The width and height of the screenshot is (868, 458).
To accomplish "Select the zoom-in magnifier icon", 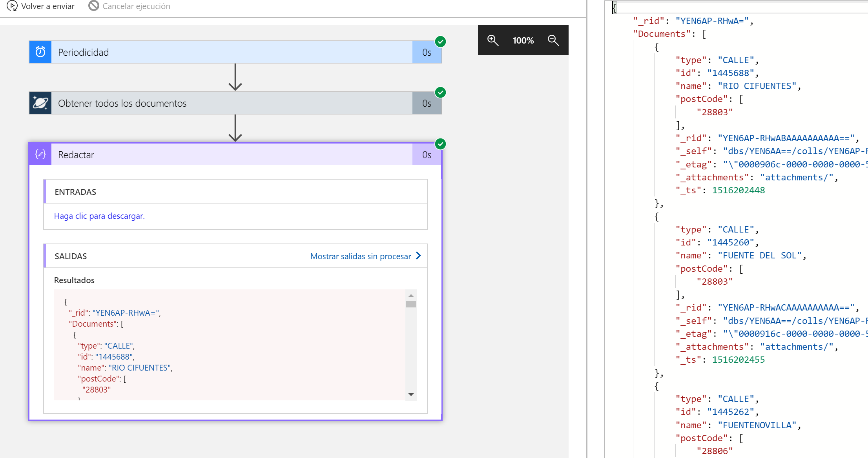I will 492,40.
